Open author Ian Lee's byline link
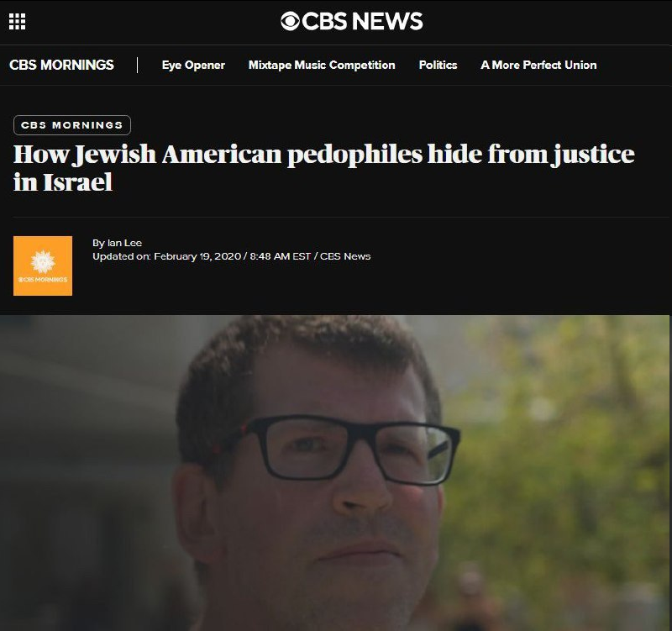The height and width of the screenshot is (631, 672). tap(124, 243)
